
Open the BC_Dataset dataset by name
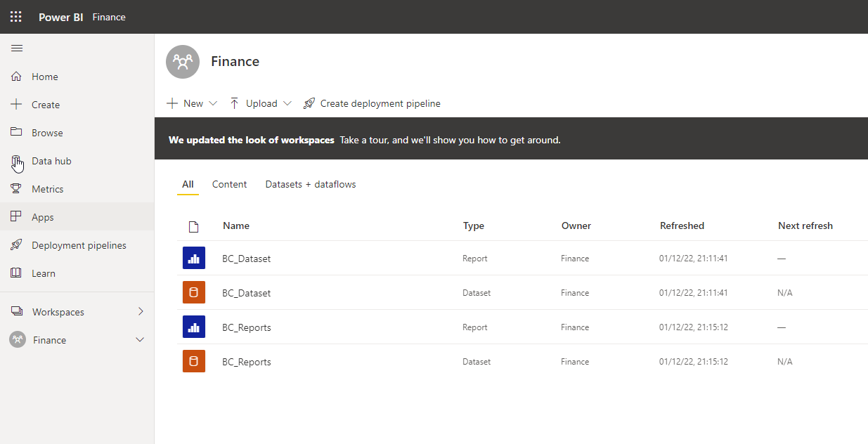pos(247,293)
